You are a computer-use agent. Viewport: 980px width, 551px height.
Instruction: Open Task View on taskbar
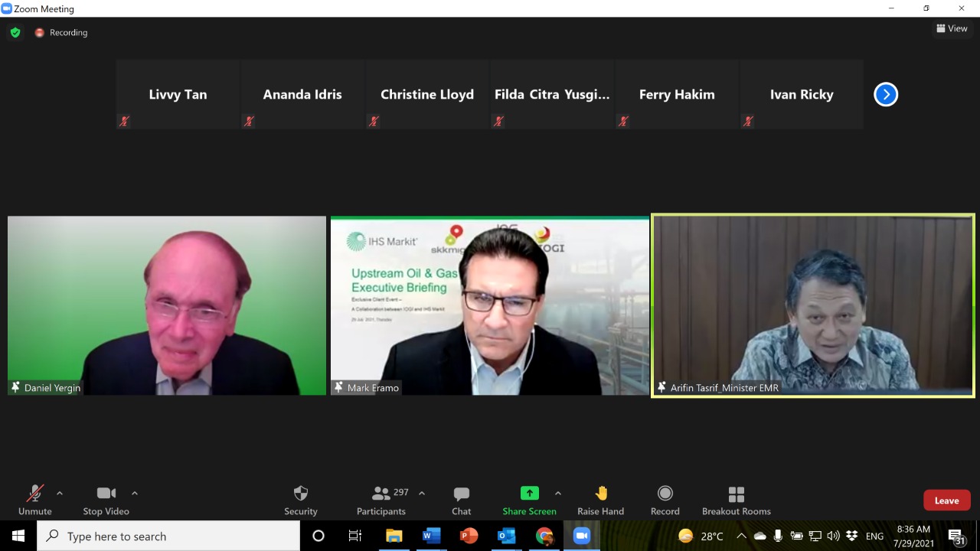tap(355, 536)
